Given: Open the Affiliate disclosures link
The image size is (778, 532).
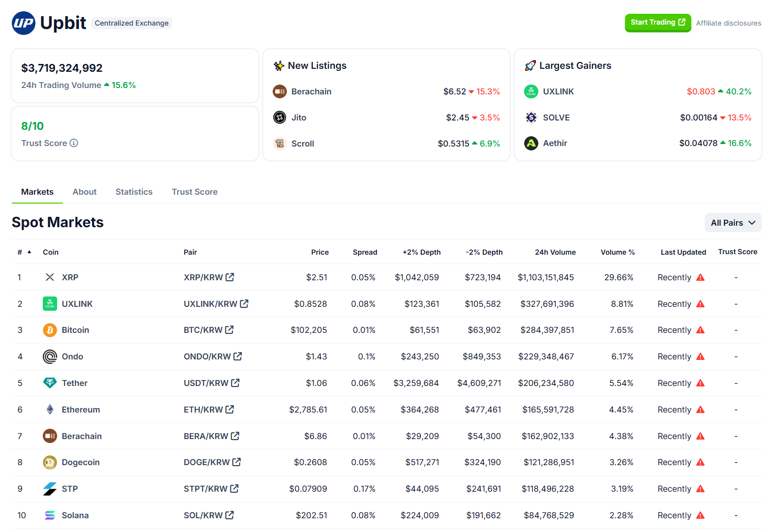Looking at the screenshot, I should (x=728, y=23).
